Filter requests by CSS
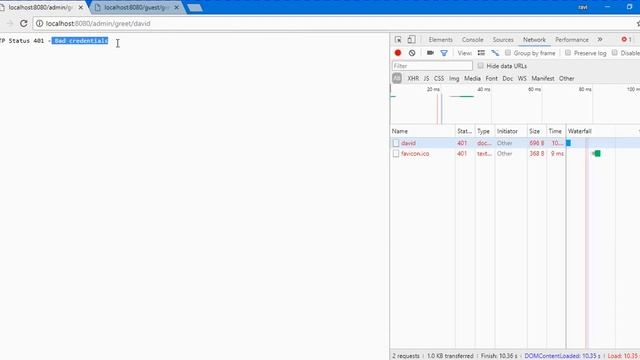The width and height of the screenshot is (640, 360). pyautogui.click(x=439, y=78)
